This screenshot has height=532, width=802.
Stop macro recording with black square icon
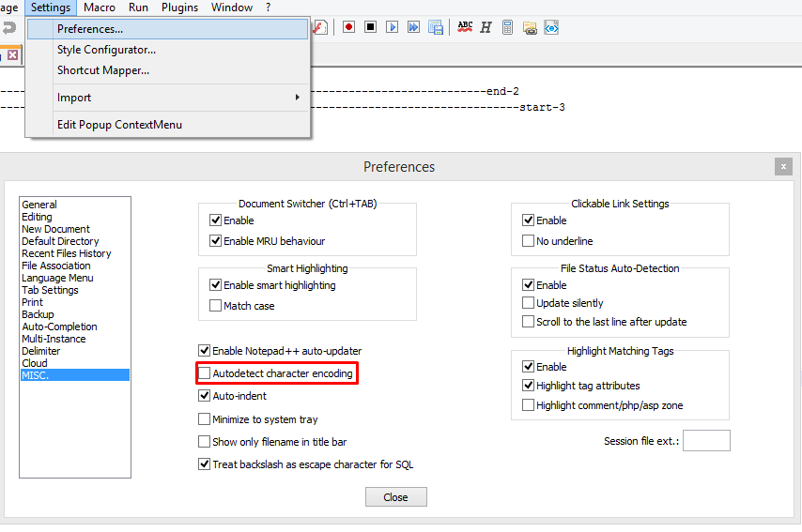370,27
